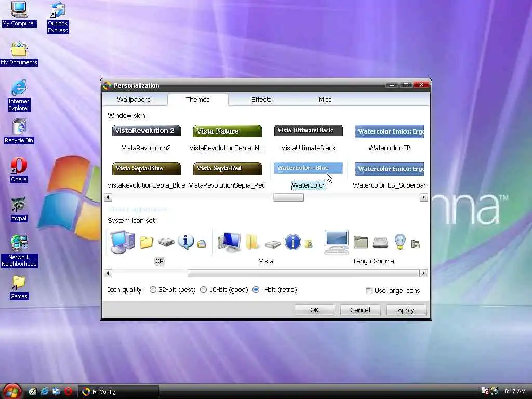Choose WaterColor - Blue skin preview

[309, 168]
